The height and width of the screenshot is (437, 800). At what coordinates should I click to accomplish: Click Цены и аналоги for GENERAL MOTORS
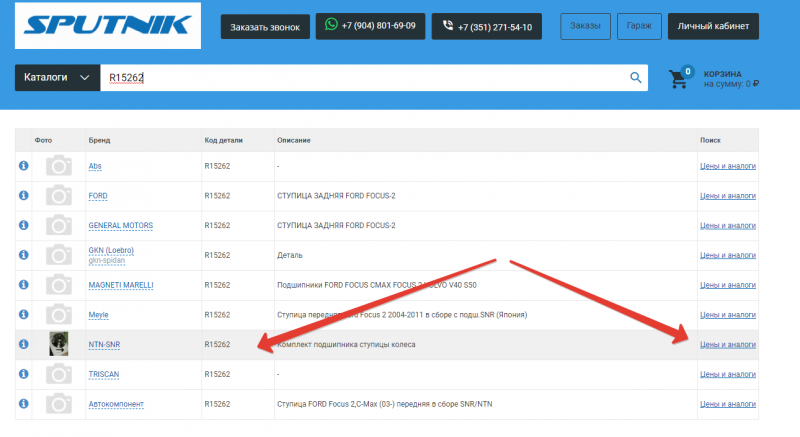point(728,225)
